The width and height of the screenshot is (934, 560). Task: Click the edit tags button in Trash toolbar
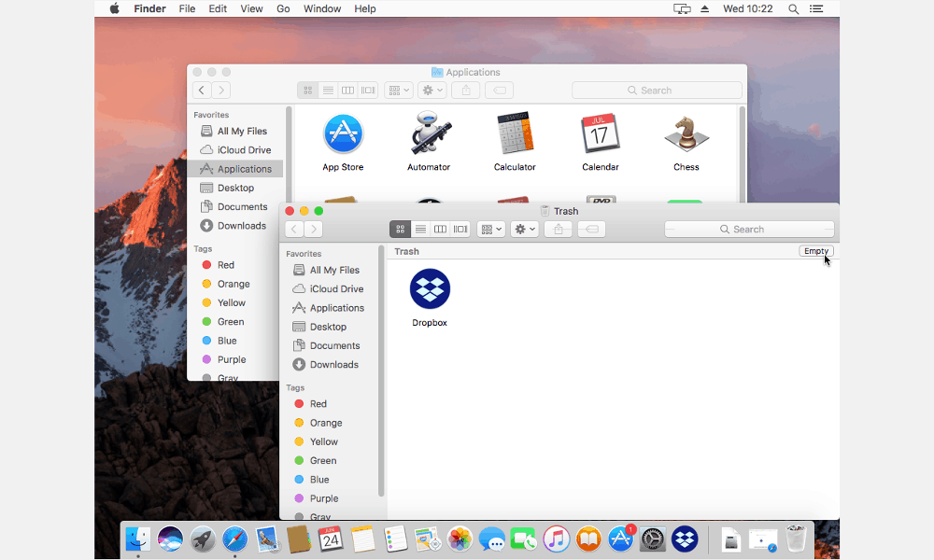point(591,229)
